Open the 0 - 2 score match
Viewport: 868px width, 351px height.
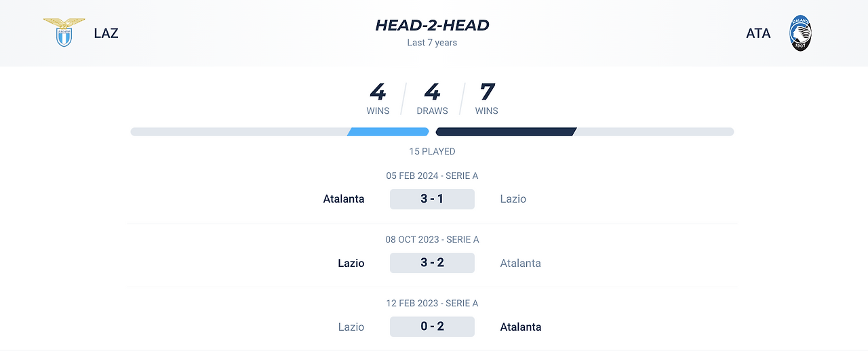point(432,327)
